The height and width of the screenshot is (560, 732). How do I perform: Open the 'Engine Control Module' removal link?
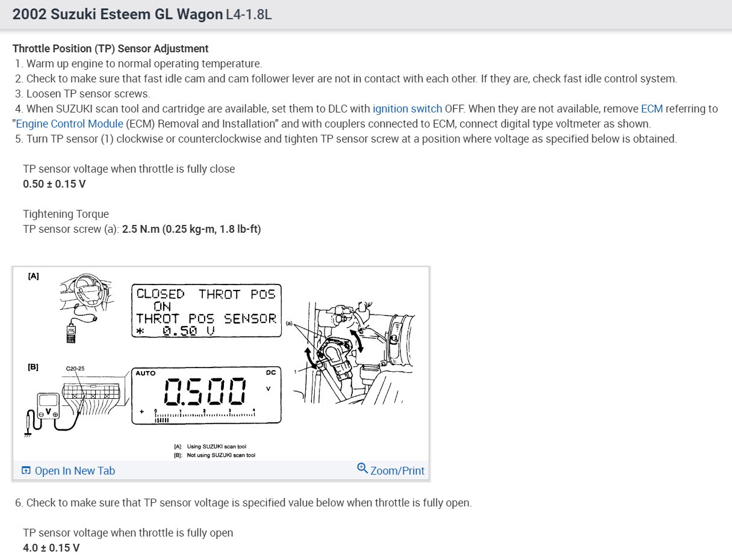(x=70, y=124)
